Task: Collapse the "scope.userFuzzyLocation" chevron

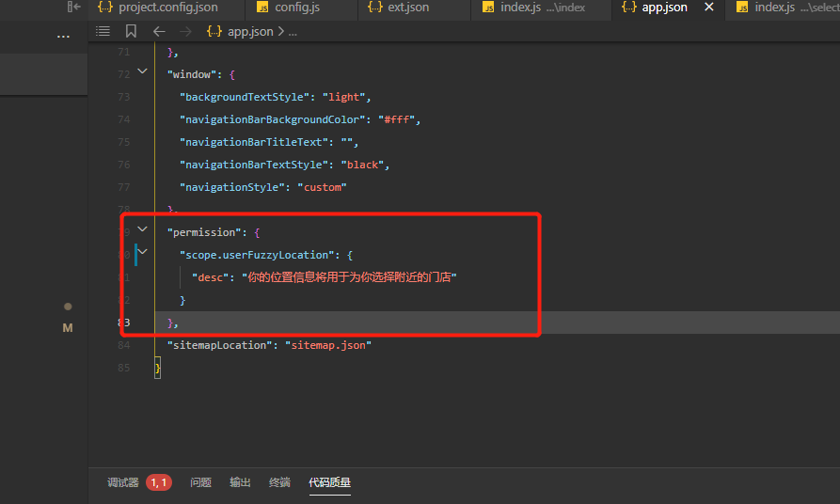Action: pyautogui.click(x=142, y=251)
